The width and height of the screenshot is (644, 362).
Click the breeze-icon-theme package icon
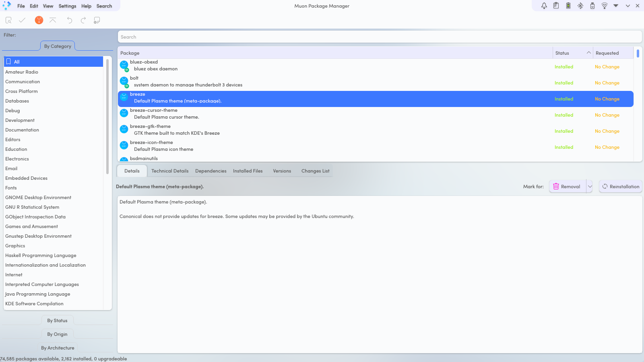pyautogui.click(x=124, y=146)
